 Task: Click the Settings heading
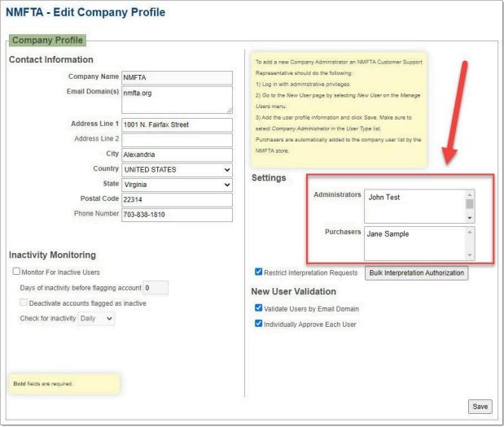269,178
